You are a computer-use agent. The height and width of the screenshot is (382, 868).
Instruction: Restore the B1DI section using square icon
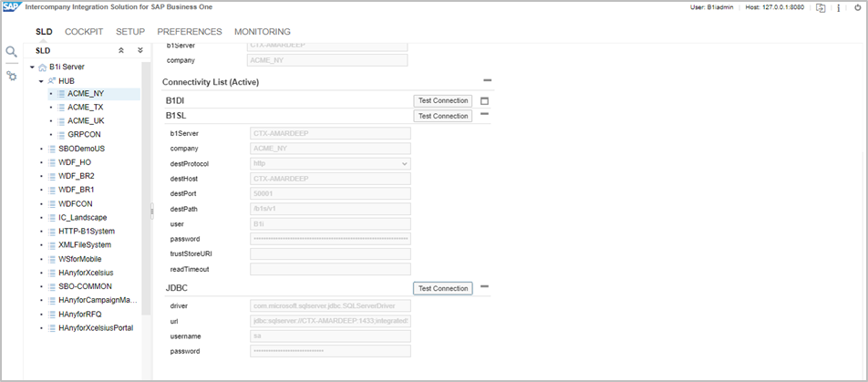tap(485, 101)
